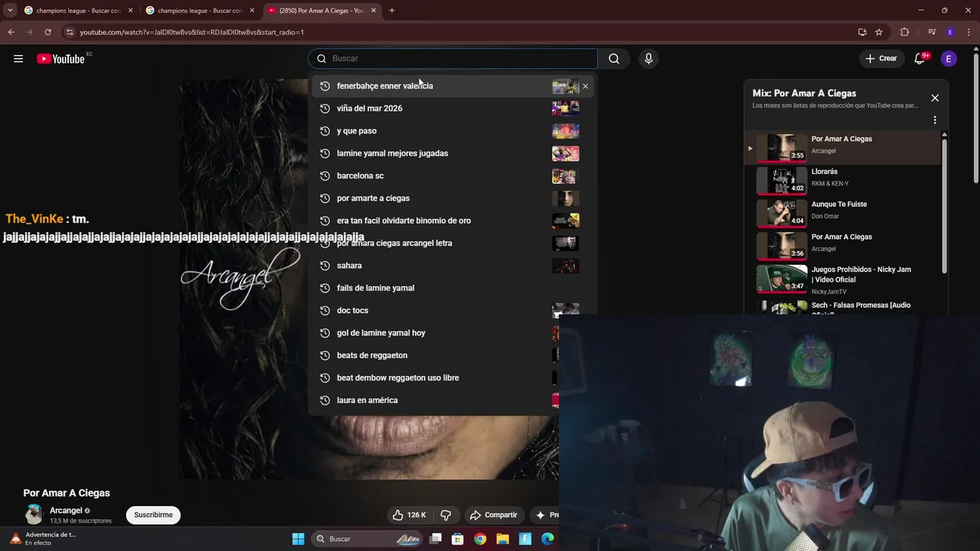Image resolution: width=980 pixels, height=551 pixels.
Task: Choose suggestion 'fails de lamine yamal'
Action: point(452,288)
